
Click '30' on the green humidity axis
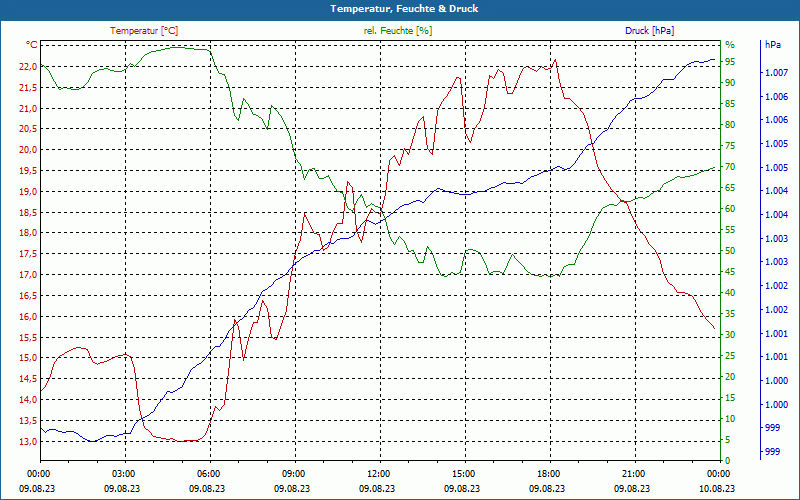[x=730, y=335]
